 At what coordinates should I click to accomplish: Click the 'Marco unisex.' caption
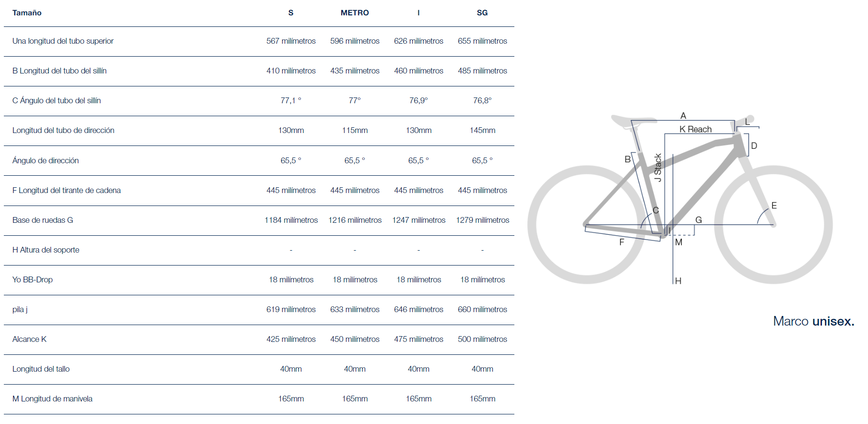point(814,321)
